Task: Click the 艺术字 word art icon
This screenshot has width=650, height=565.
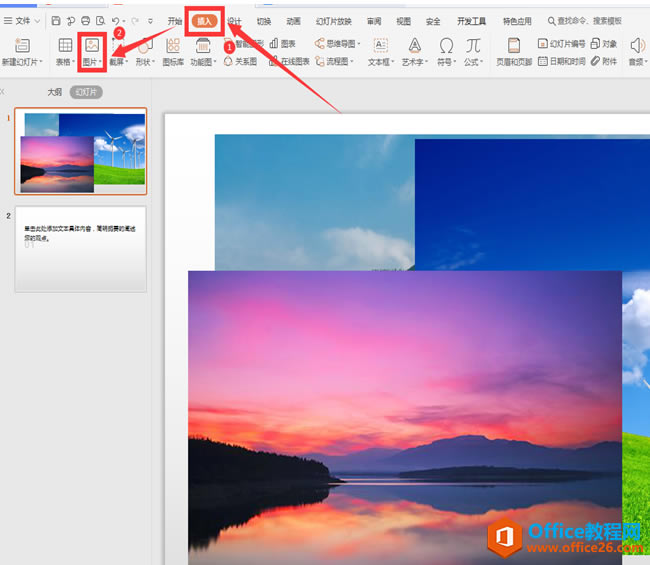Action: point(415,45)
